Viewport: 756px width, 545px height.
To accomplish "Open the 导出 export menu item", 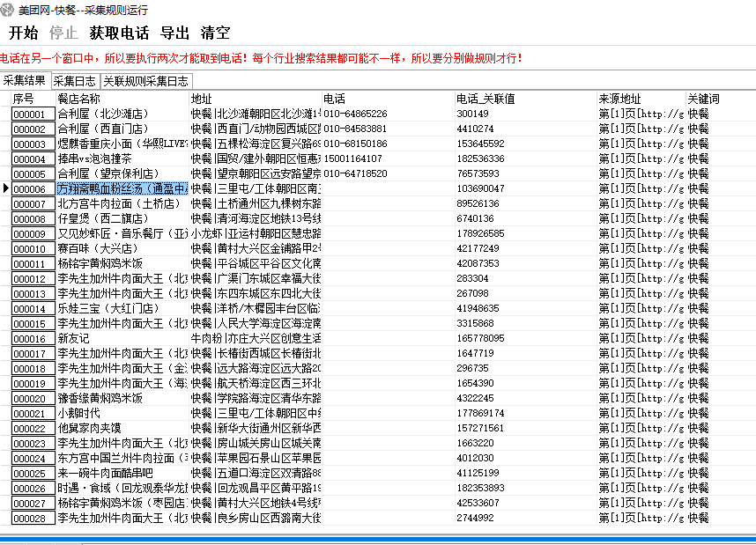I will 174,33.
